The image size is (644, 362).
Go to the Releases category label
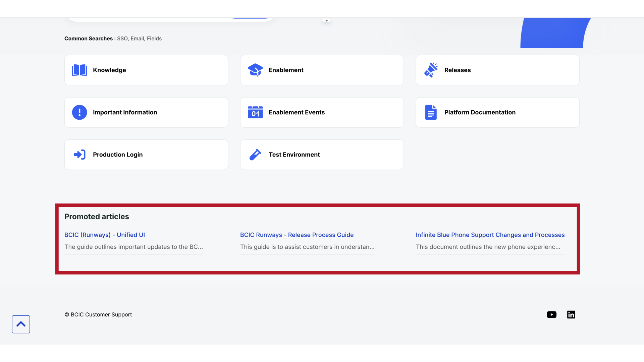pyautogui.click(x=458, y=70)
